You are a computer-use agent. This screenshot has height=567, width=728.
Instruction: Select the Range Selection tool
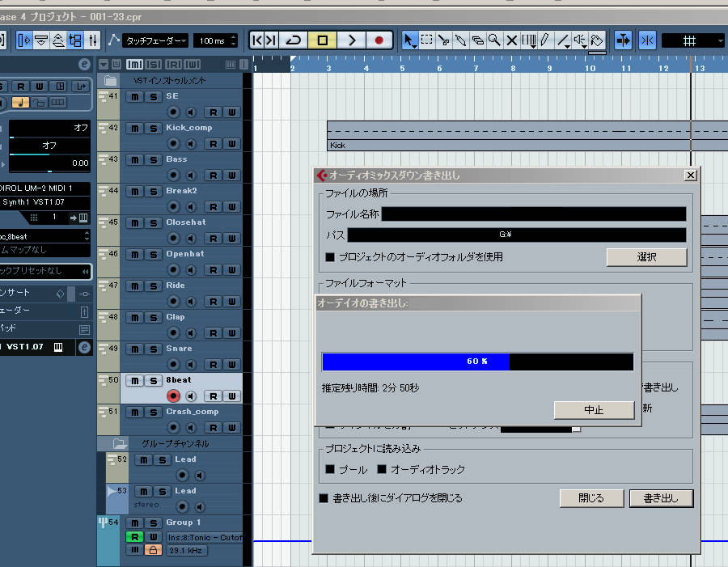click(426, 40)
